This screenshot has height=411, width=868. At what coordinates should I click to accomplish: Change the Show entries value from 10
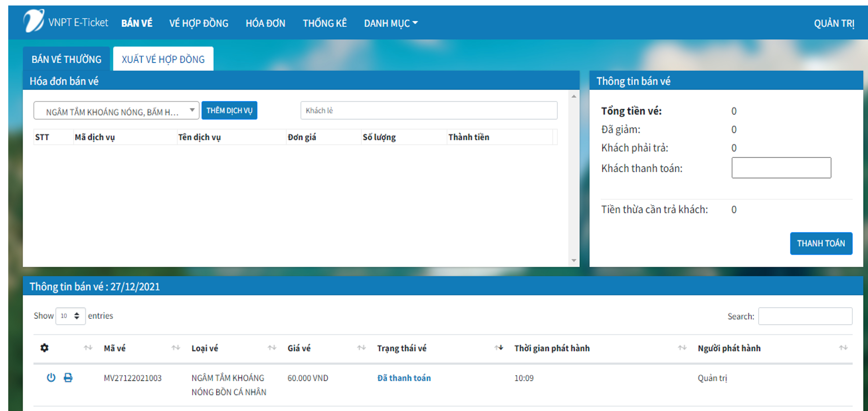(70, 316)
